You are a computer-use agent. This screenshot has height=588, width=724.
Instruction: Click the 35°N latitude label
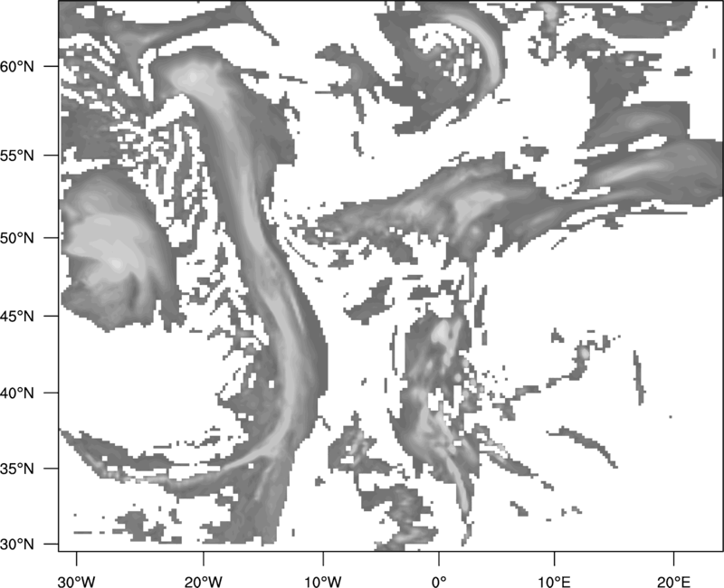point(17,469)
